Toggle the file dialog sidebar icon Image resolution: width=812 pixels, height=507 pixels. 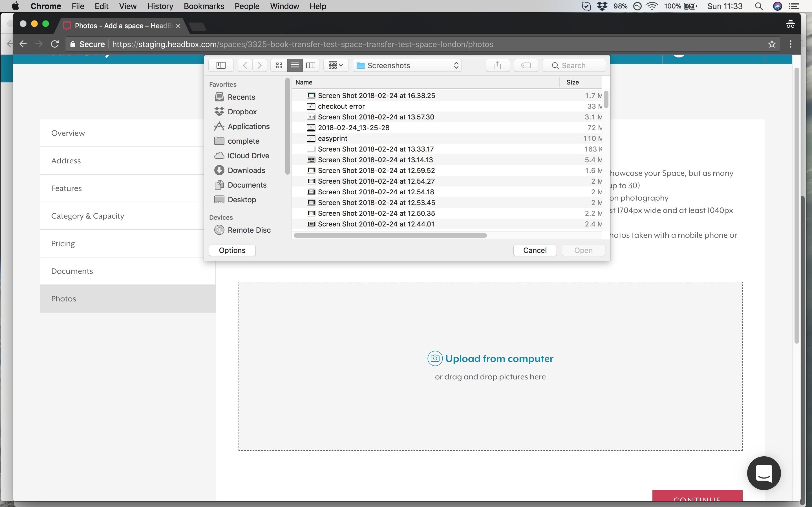(221, 65)
